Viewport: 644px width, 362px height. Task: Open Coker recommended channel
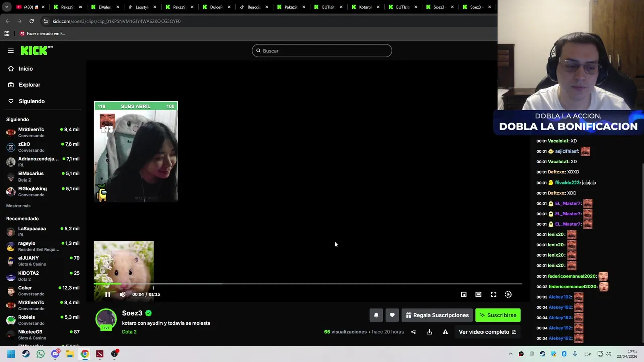43,290
